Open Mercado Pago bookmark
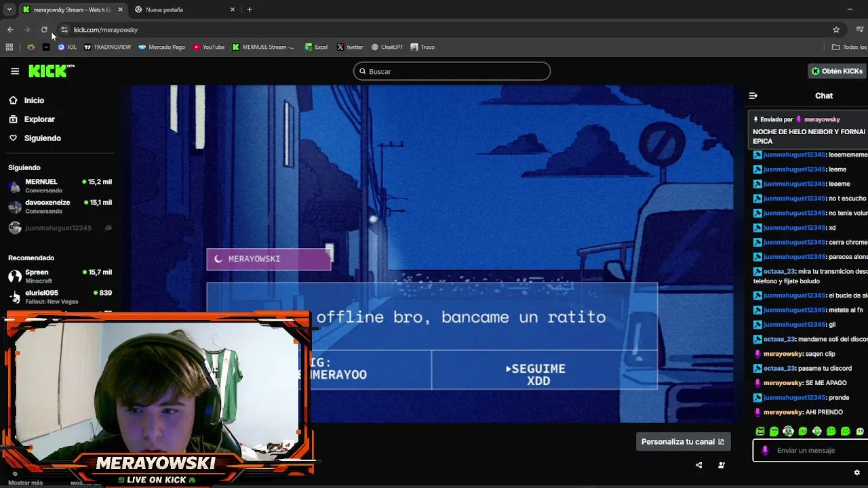 [162, 47]
